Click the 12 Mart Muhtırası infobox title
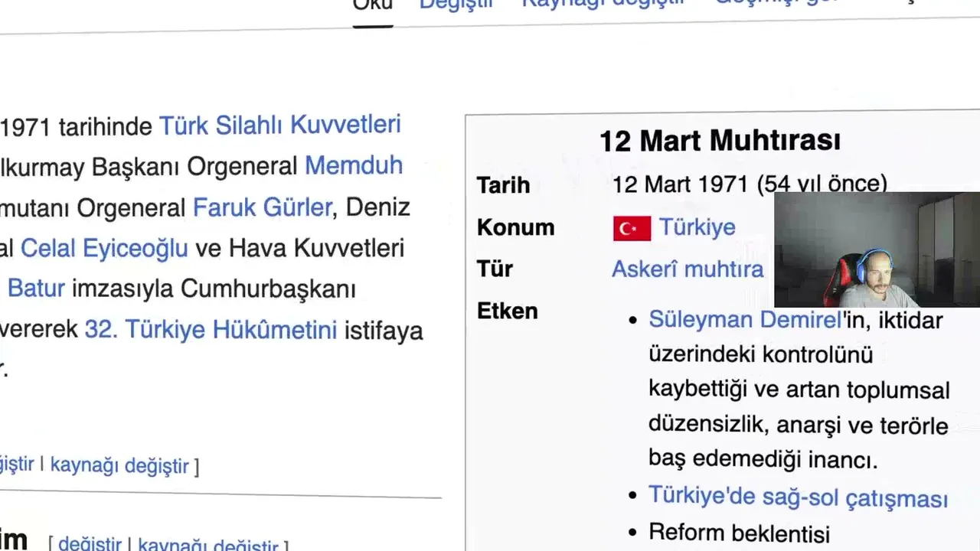The width and height of the screenshot is (980, 551). (720, 141)
